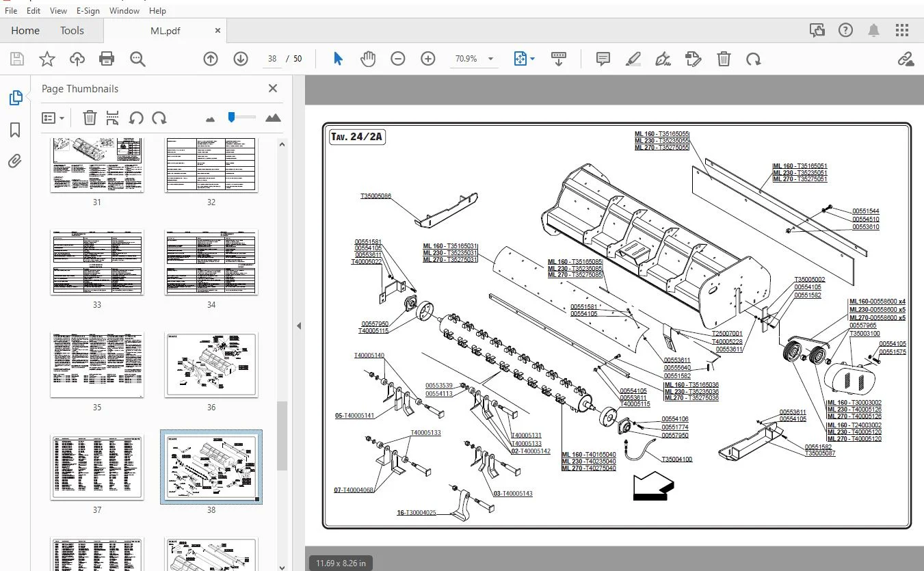
Task: Open the File menu
Action: point(11,11)
